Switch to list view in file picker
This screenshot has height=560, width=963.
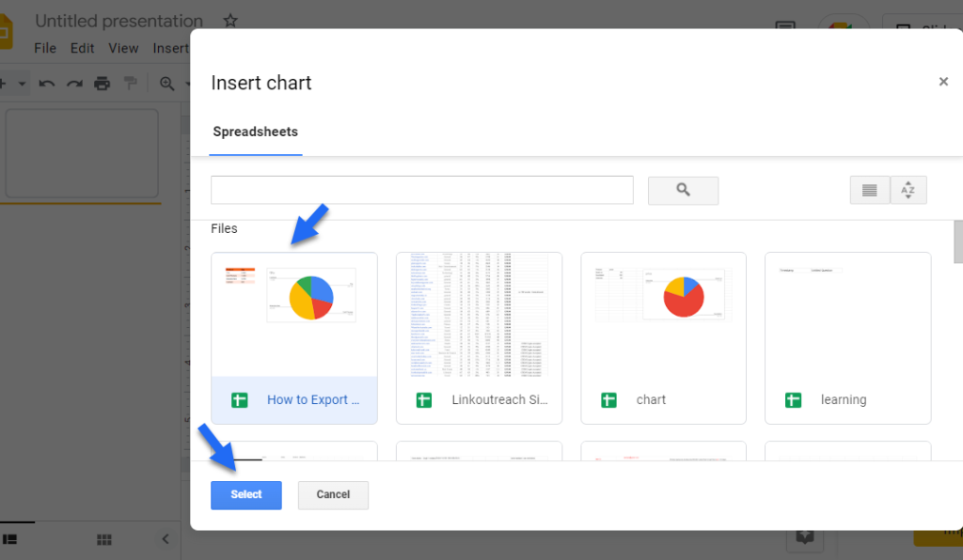tap(870, 190)
